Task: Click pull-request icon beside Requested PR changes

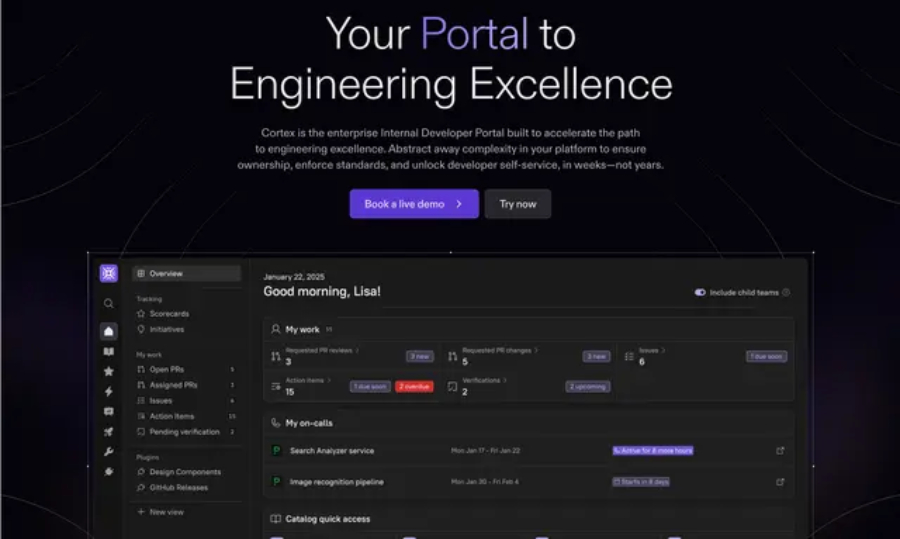Action: (452, 356)
